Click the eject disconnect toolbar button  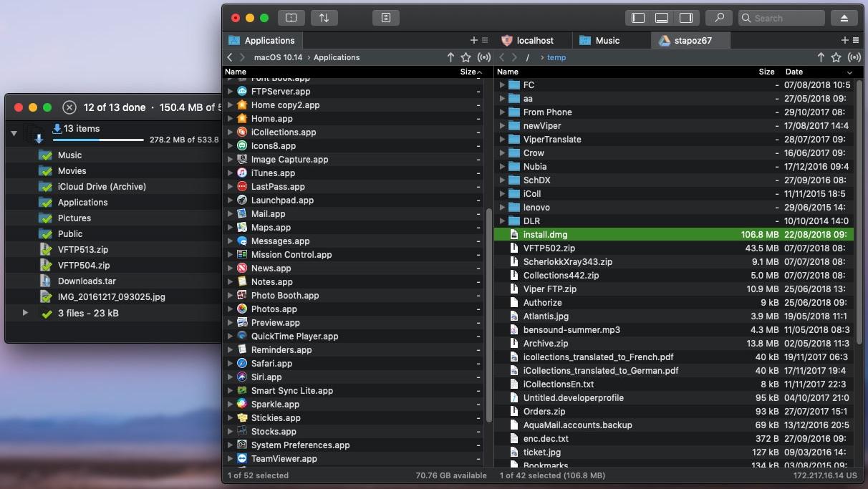[x=844, y=18]
